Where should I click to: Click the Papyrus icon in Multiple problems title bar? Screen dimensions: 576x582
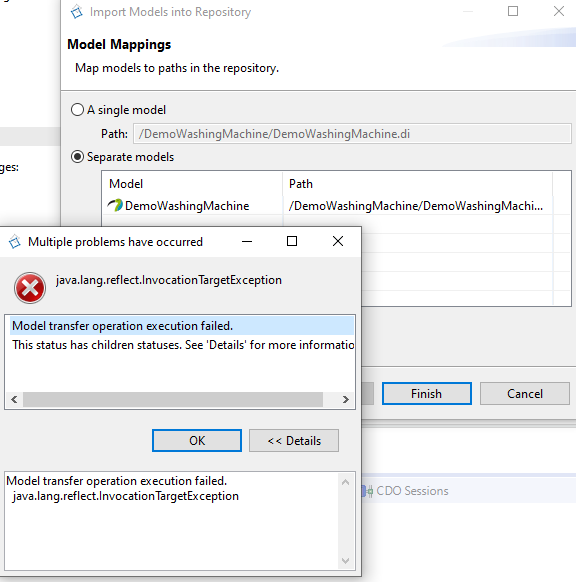pos(14,242)
